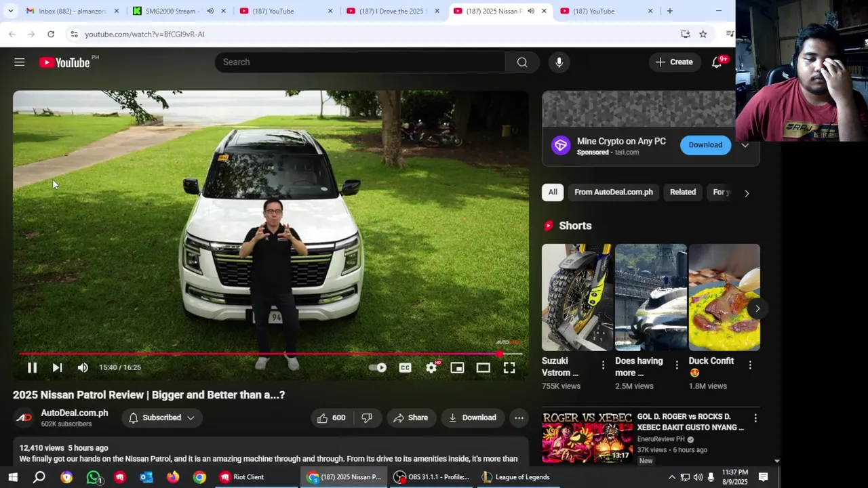
Task: Click the browser address bar URL
Action: [144, 34]
